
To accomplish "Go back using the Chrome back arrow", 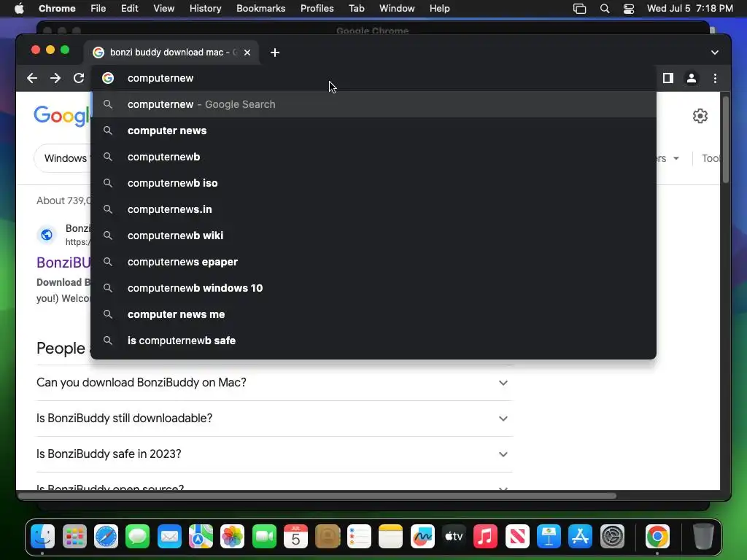I will tap(32, 78).
